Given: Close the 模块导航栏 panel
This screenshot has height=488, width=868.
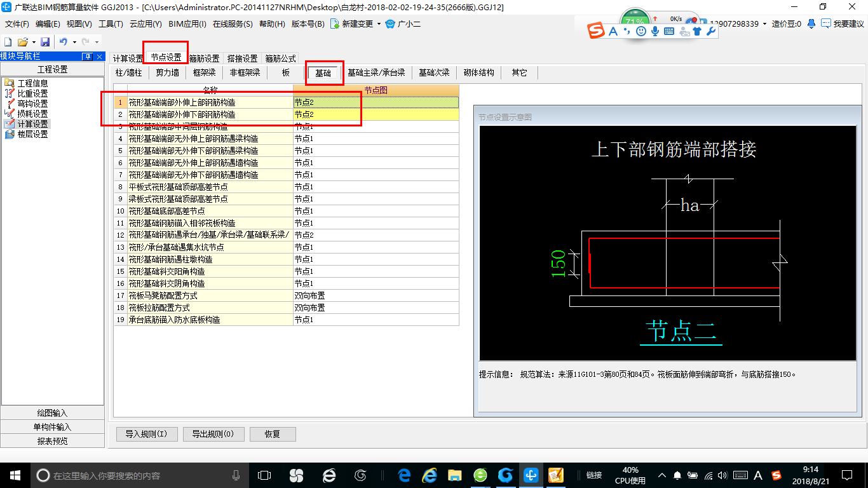Looking at the screenshot, I should tap(98, 57).
